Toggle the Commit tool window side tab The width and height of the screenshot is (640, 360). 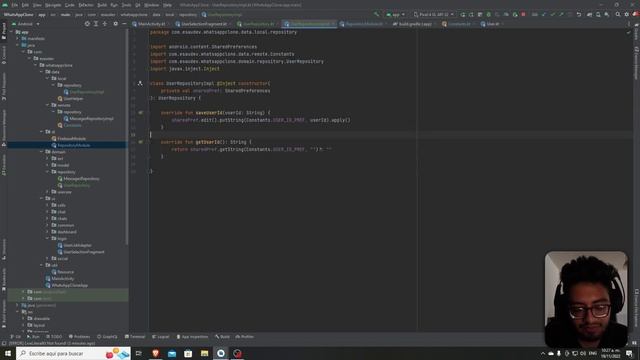[4, 55]
